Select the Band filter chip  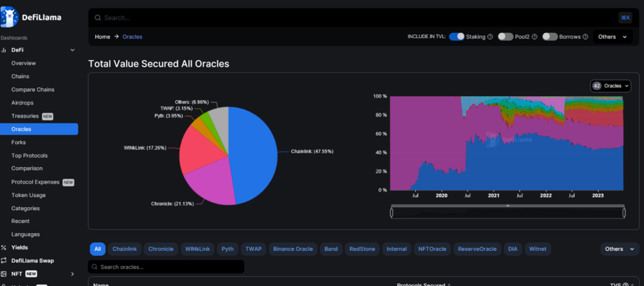click(331, 249)
